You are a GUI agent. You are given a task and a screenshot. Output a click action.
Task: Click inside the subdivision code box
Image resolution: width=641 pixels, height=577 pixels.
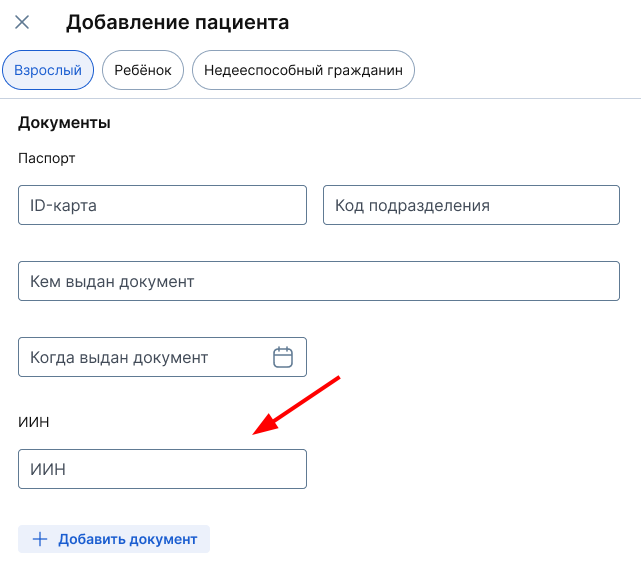(471, 205)
